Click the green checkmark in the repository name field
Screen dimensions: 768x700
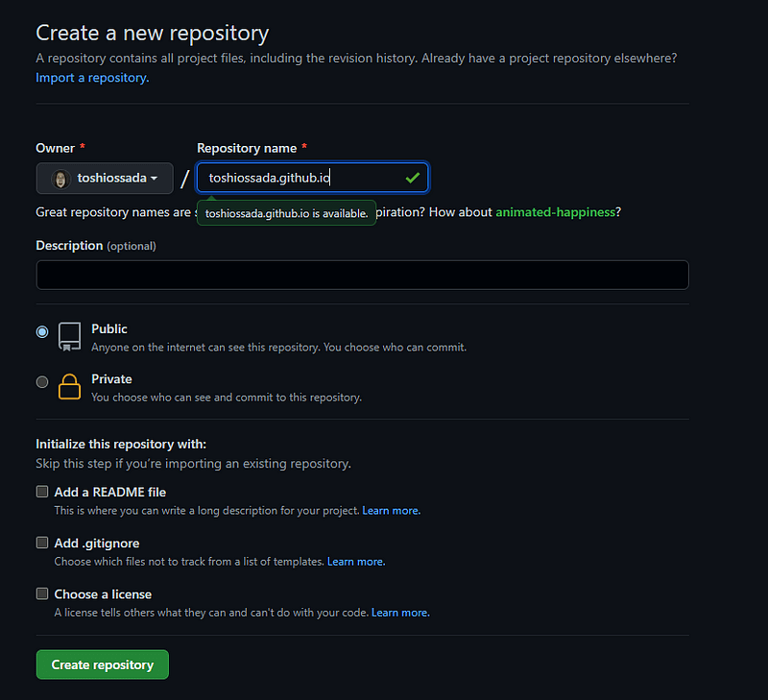click(x=413, y=178)
